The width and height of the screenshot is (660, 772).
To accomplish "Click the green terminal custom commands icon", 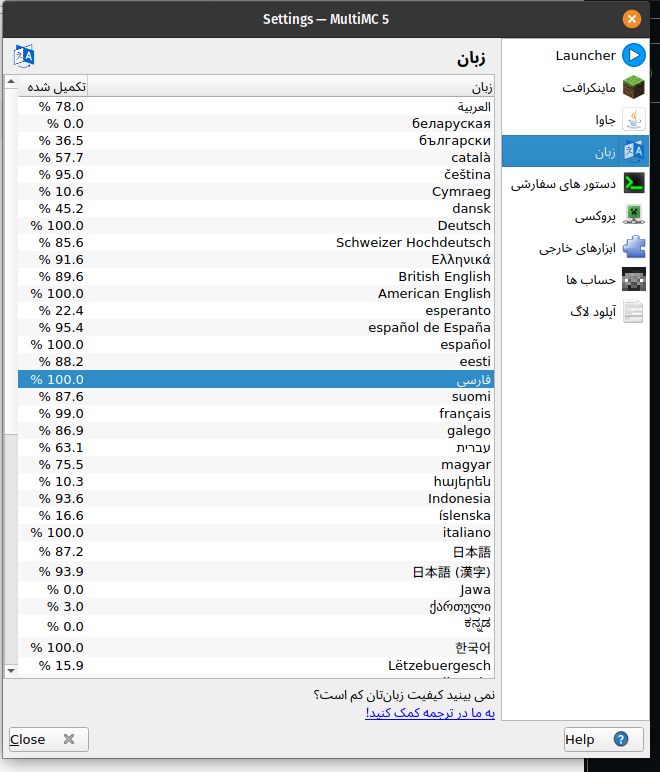I will (633, 183).
